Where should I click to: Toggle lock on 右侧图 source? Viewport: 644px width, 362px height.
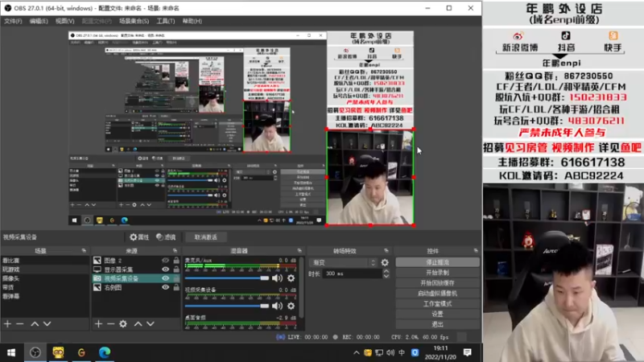tap(176, 287)
